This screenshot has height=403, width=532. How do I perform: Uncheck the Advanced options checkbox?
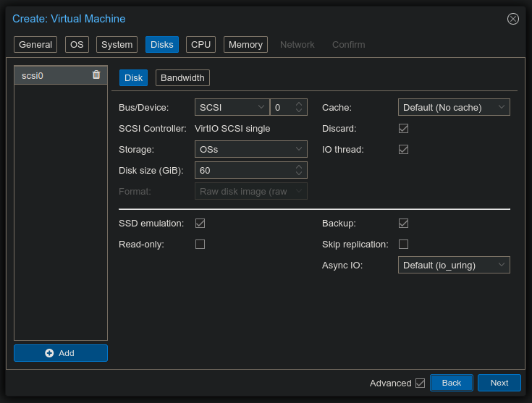(420, 383)
